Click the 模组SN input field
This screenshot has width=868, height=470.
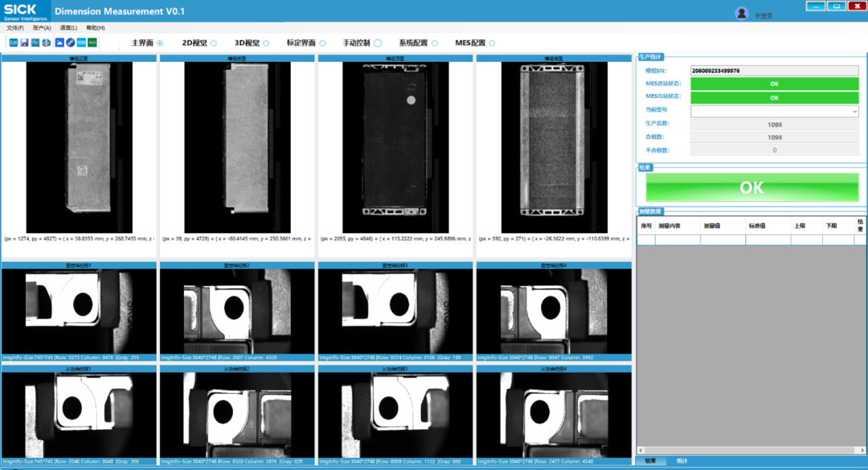click(774, 71)
